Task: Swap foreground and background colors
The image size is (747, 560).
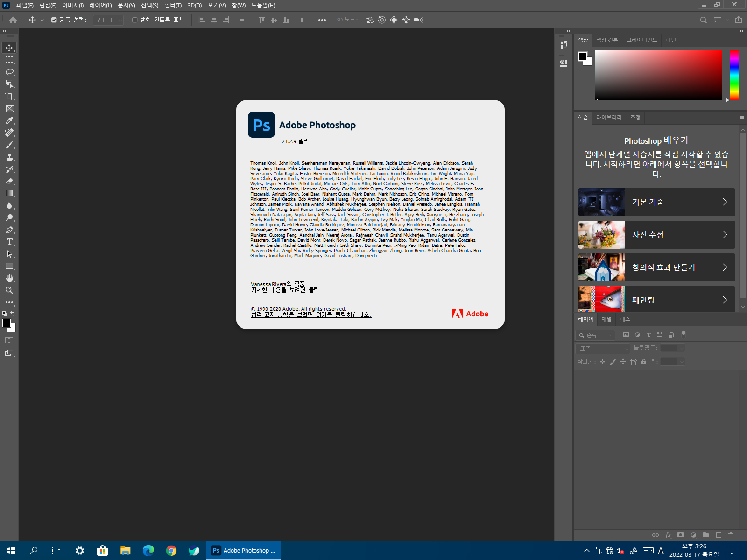Action: (x=13, y=314)
